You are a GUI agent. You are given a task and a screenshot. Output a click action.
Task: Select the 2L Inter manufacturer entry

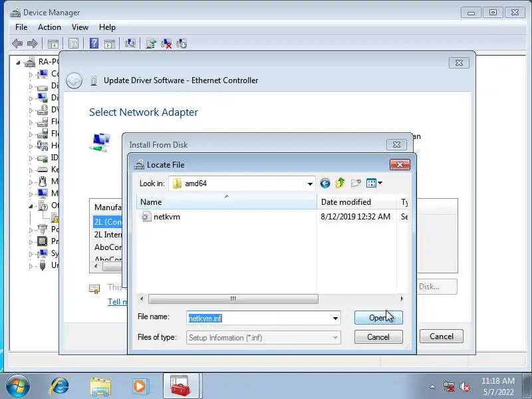108,235
